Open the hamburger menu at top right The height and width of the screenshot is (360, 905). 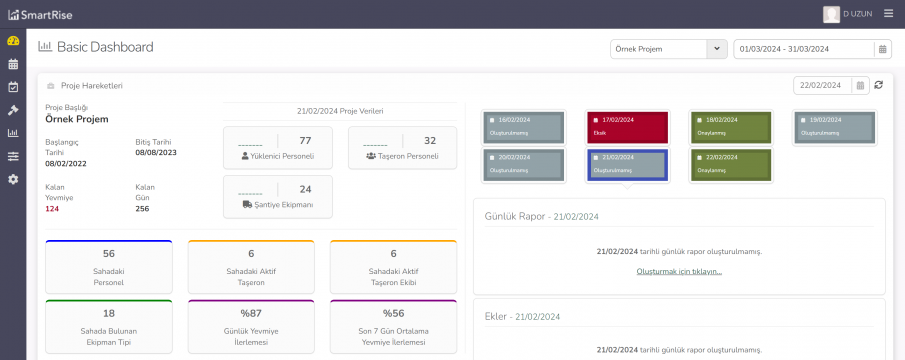coord(888,14)
